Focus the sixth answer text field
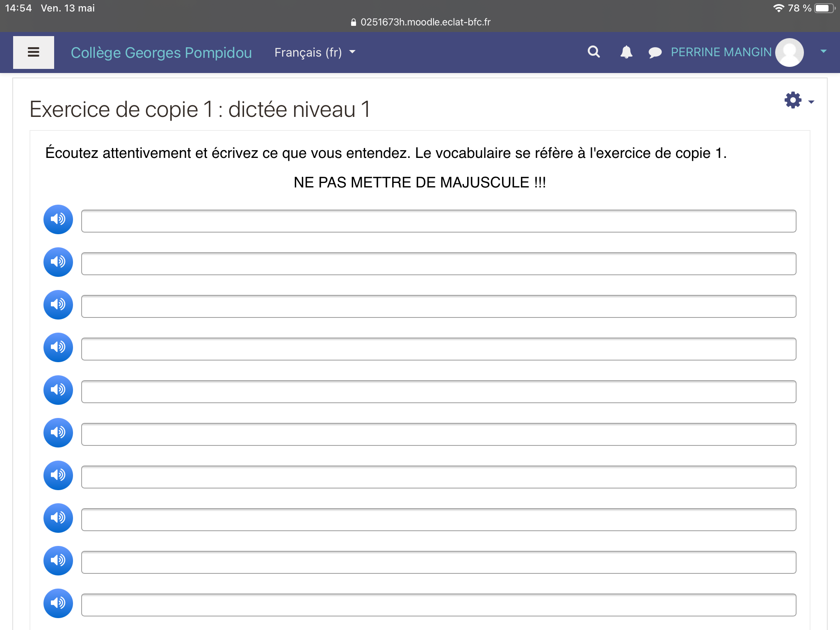Viewport: 840px width, 630px height. click(438, 434)
